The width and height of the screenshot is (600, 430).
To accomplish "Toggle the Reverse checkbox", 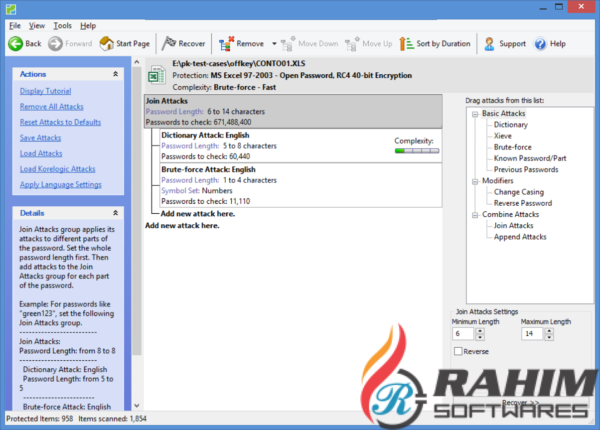I will (458, 351).
